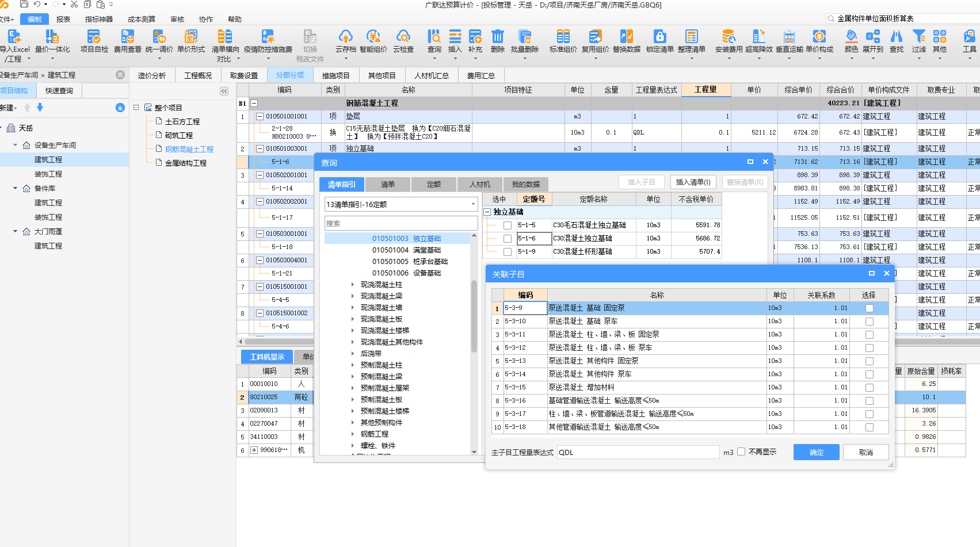
Task: Collapse the 整个项目 tree node
Action: 136,108
